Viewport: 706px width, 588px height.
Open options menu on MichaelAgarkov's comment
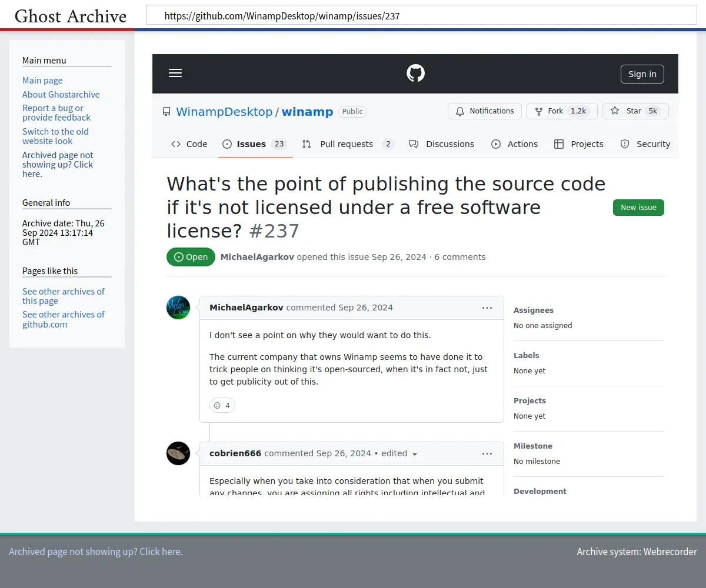point(487,308)
